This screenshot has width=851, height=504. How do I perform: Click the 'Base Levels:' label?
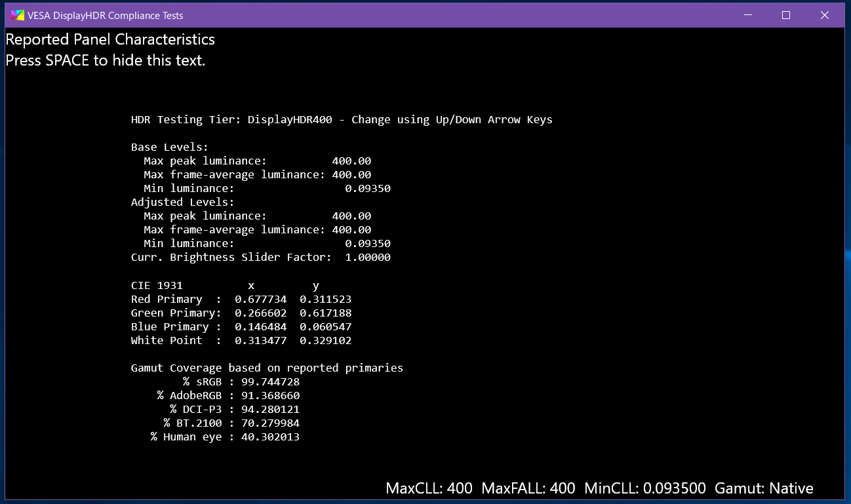[x=170, y=147]
